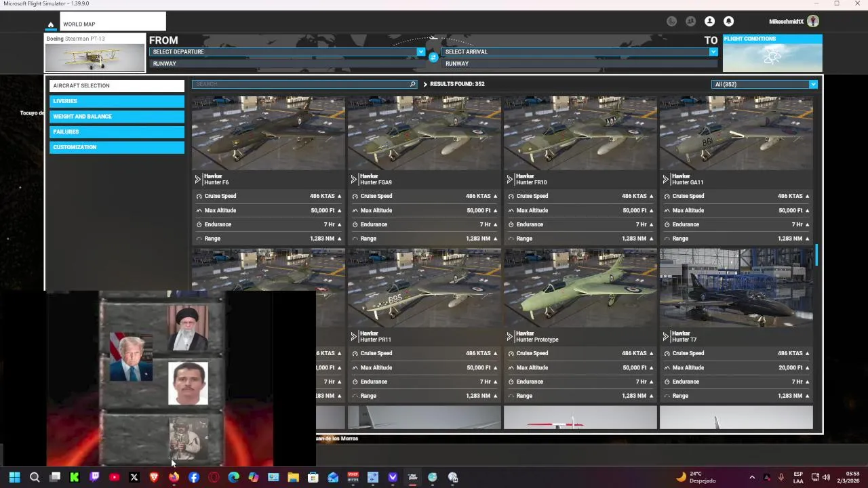The width and height of the screenshot is (868, 488).
Task: Select the Hawker Hunter F6 aircraft thumbnail
Action: (x=269, y=133)
